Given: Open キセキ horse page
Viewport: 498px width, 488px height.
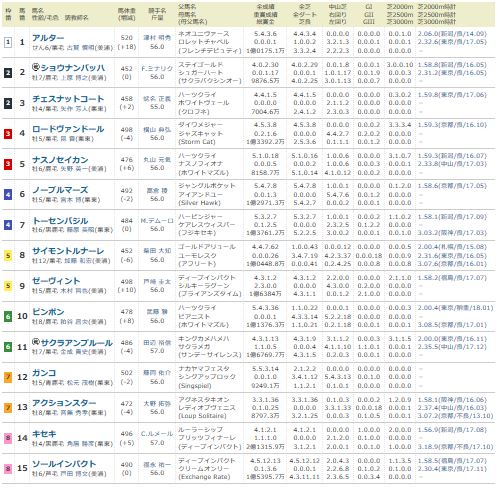Looking at the screenshot, I should coord(44,434).
